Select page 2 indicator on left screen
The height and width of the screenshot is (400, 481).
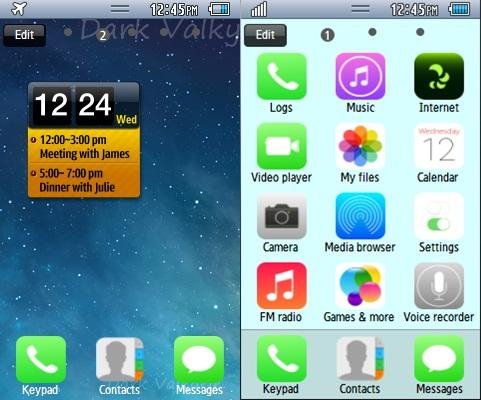(x=103, y=35)
